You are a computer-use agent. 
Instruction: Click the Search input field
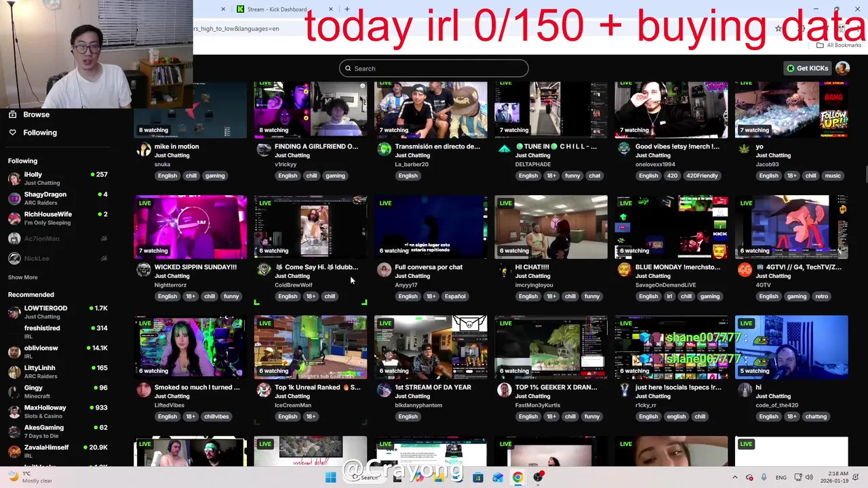(433, 68)
